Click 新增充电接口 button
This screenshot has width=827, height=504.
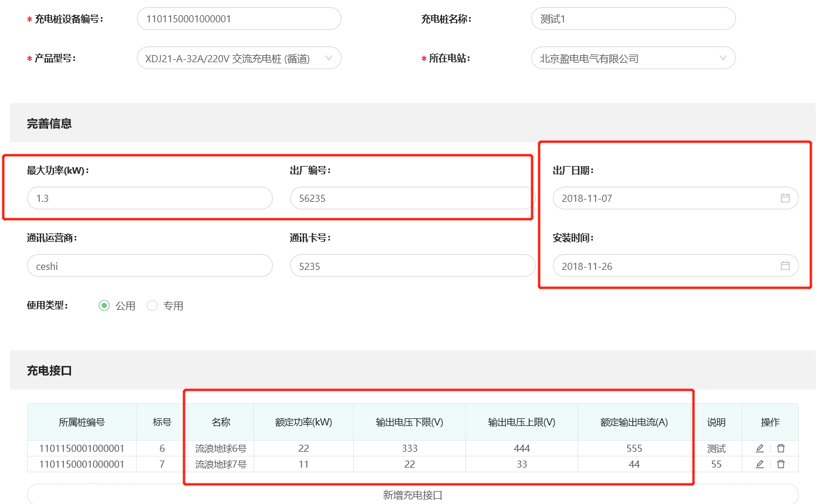[x=413, y=495]
